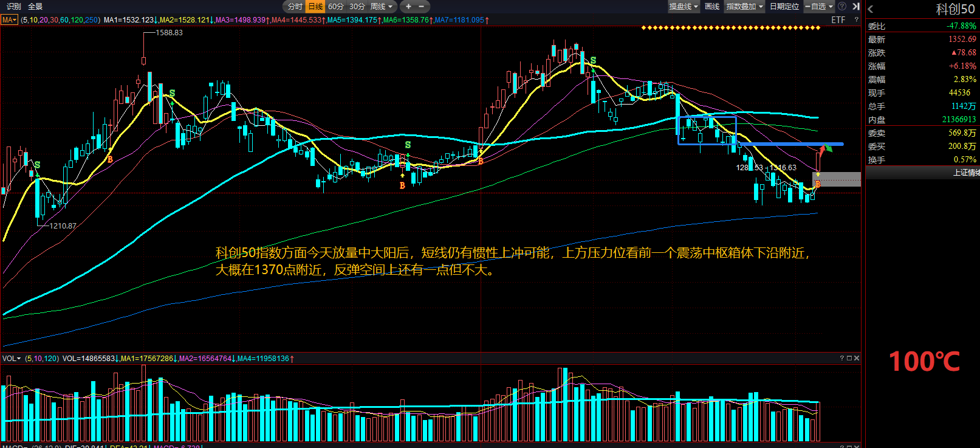Open help for the VOL indicator panel
Screen dimensions: 980x448
842,358
